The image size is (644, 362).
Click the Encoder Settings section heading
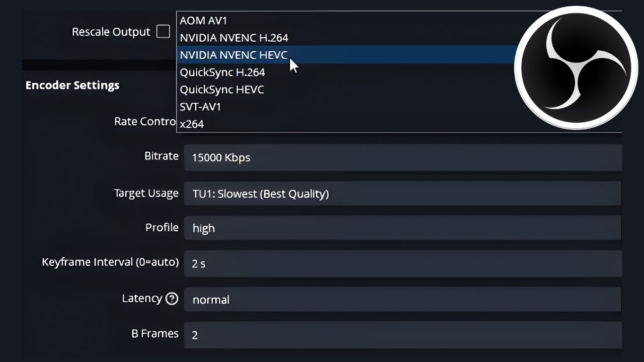click(72, 85)
